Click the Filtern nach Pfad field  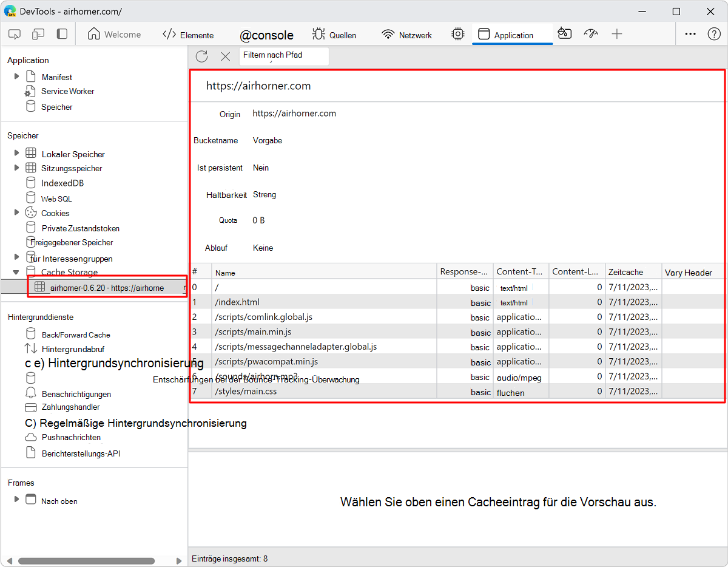click(284, 56)
